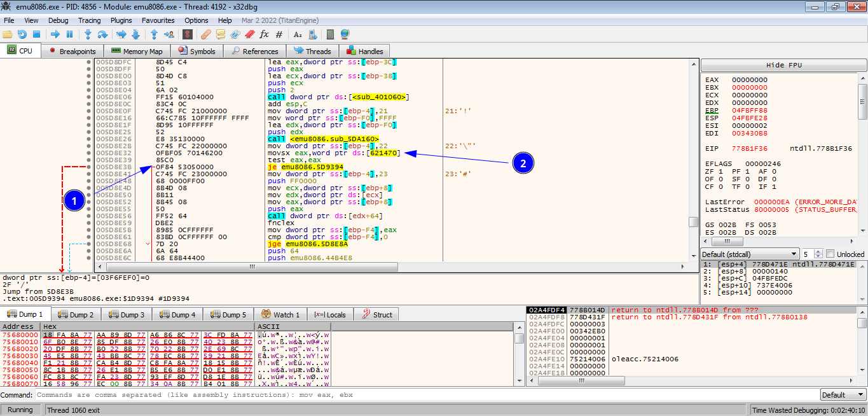Enable the Unlocked checkbox

click(830, 254)
